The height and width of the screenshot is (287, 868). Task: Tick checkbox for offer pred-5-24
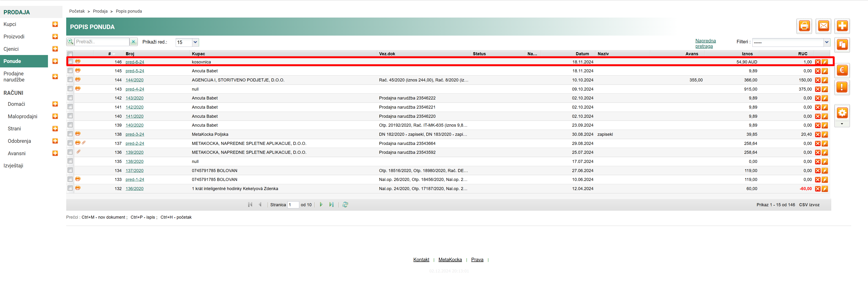coord(70,71)
